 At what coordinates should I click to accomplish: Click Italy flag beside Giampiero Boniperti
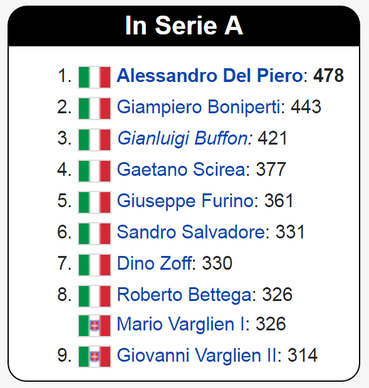94,108
